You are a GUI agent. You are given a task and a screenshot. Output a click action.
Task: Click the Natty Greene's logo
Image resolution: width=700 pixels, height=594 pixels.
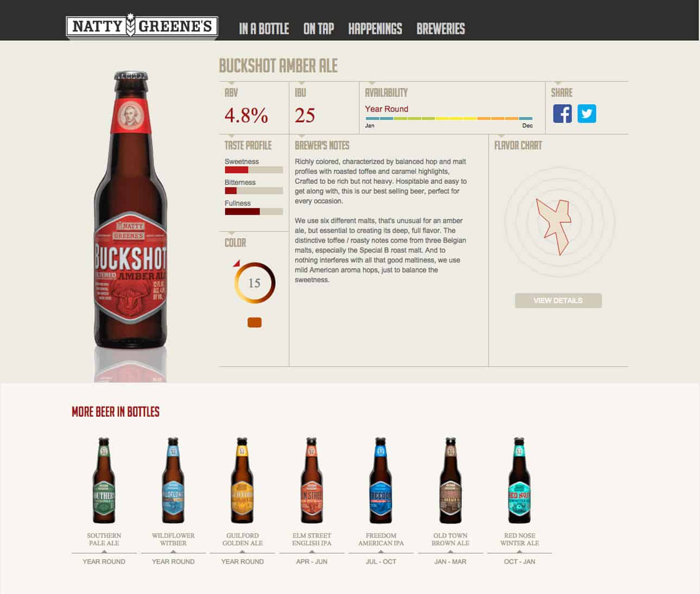142,26
